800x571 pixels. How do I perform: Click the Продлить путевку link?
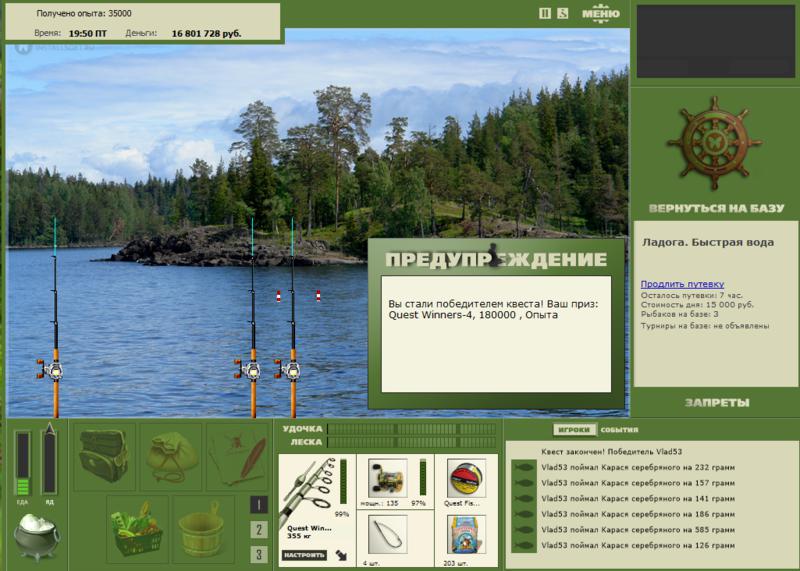click(682, 284)
